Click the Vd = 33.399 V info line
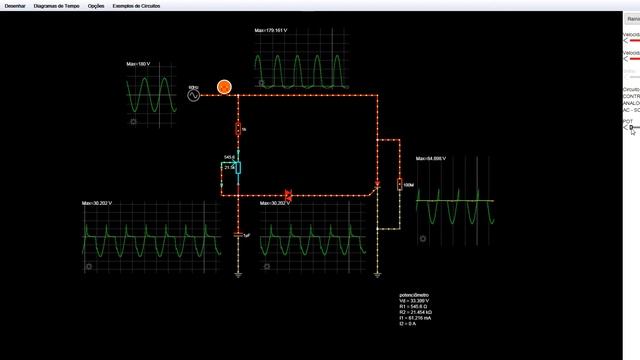This screenshot has width=640, height=360. click(x=414, y=301)
